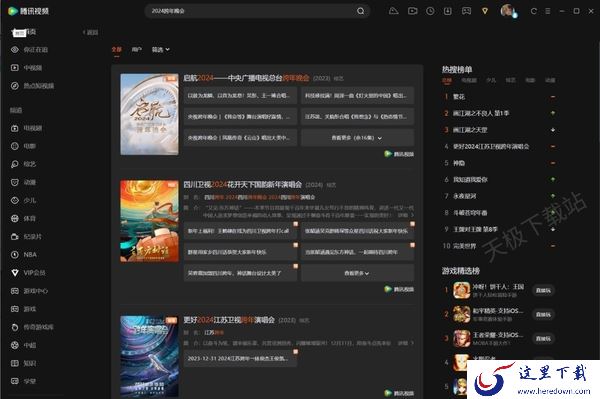Image resolution: width=600 pixels, height=399 pixels.
Task: Open hot search item 繁花
Action: [459, 97]
